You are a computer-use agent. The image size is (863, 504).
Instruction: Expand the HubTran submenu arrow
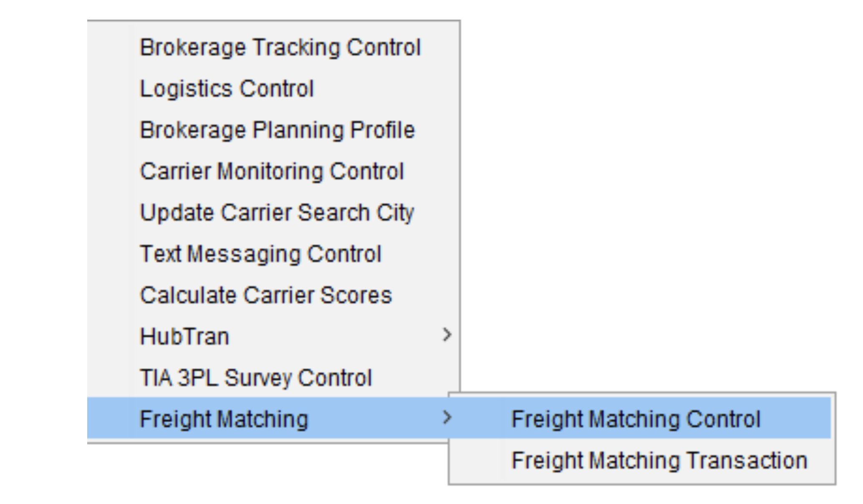pos(447,335)
